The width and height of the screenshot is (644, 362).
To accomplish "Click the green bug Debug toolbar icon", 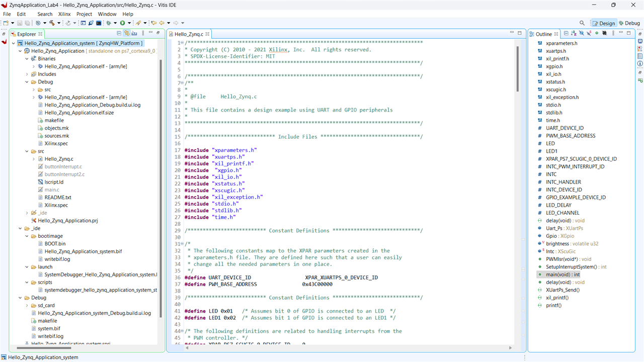I will (x=108, y=23).
